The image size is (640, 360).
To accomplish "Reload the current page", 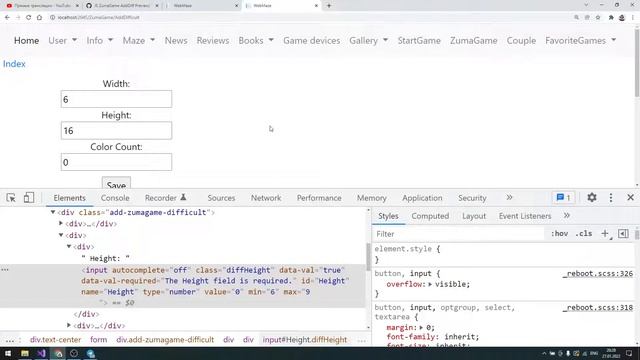I will (28, 18).
